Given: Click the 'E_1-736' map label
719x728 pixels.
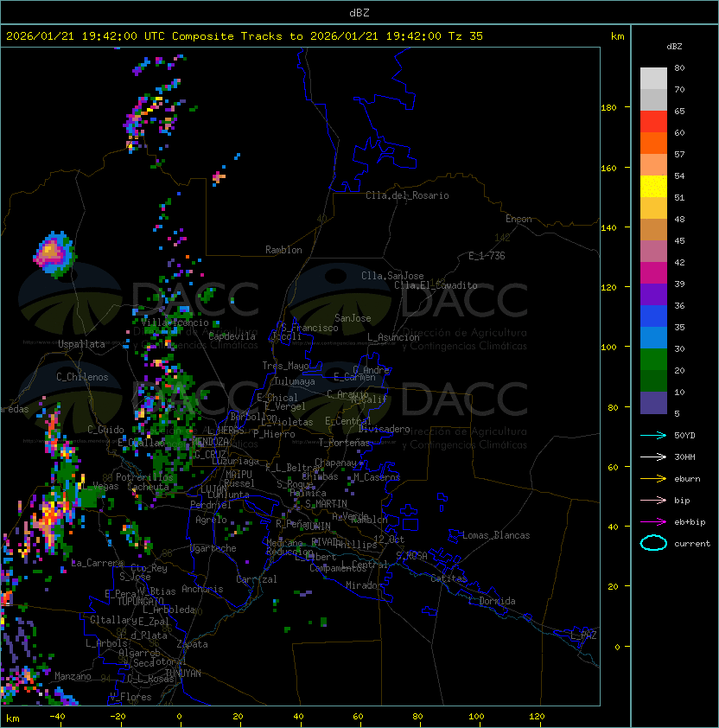Looking at the screenshot, I should tap(487, 256).
